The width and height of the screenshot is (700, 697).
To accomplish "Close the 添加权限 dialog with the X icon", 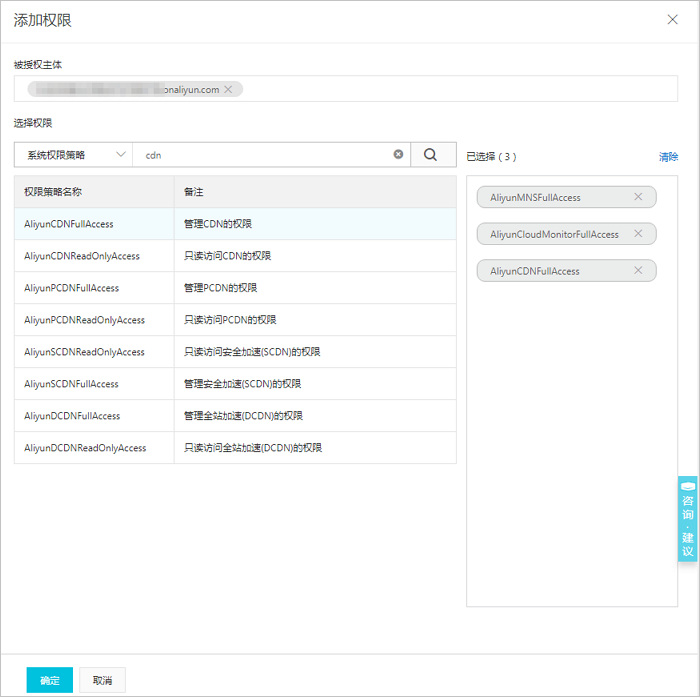I will (x=672, y=20).
